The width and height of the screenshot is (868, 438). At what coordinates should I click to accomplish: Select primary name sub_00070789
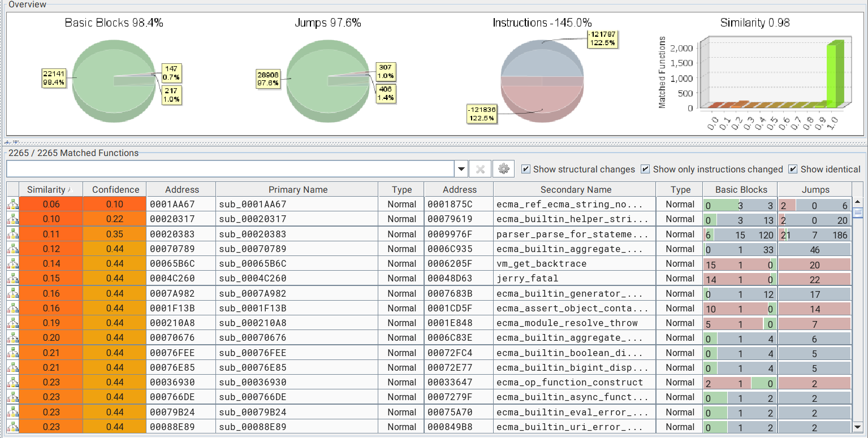253,249
